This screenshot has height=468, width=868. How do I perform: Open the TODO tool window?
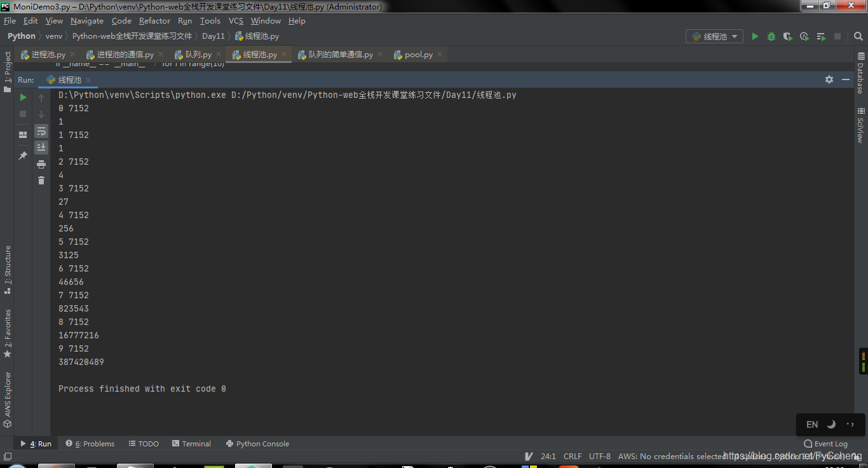tap(144, 444)
